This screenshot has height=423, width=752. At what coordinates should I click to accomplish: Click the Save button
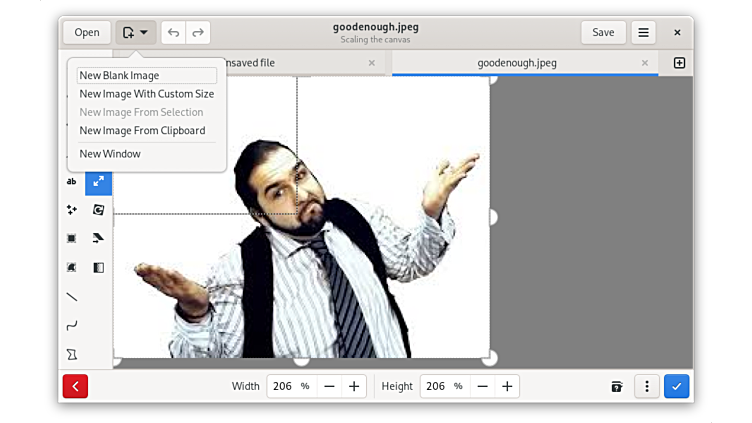pyautogui.click(x=603, y=32)
